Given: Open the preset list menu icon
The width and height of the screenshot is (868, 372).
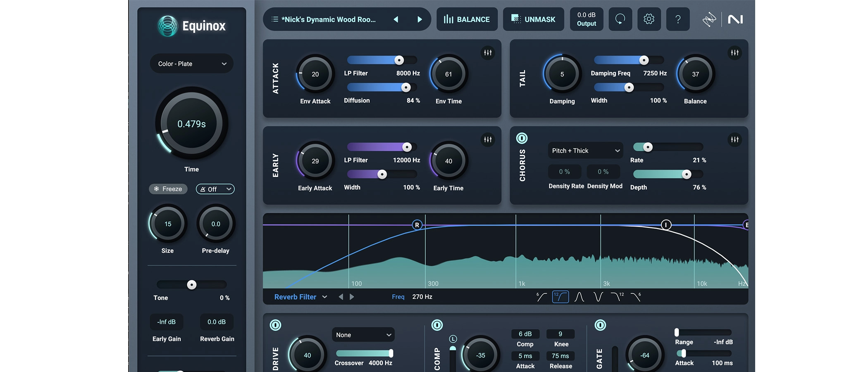Looking at the screenshot, I should [x=274, y=19].
